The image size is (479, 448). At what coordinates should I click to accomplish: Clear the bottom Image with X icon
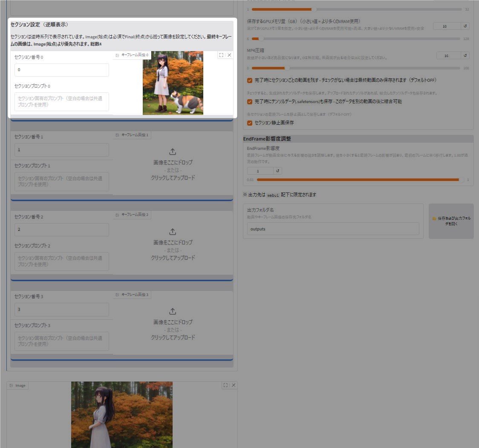[234, 385]
